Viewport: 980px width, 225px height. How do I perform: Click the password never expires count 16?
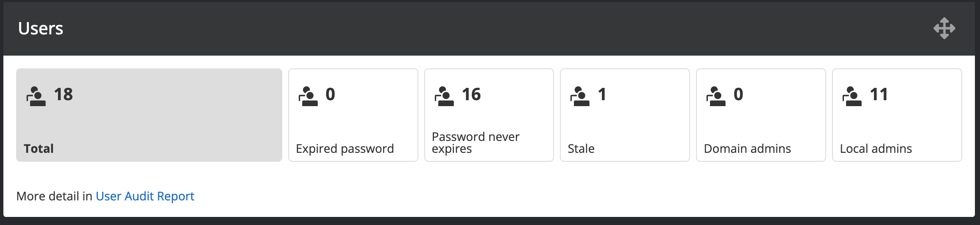click(x=471, y=94)
